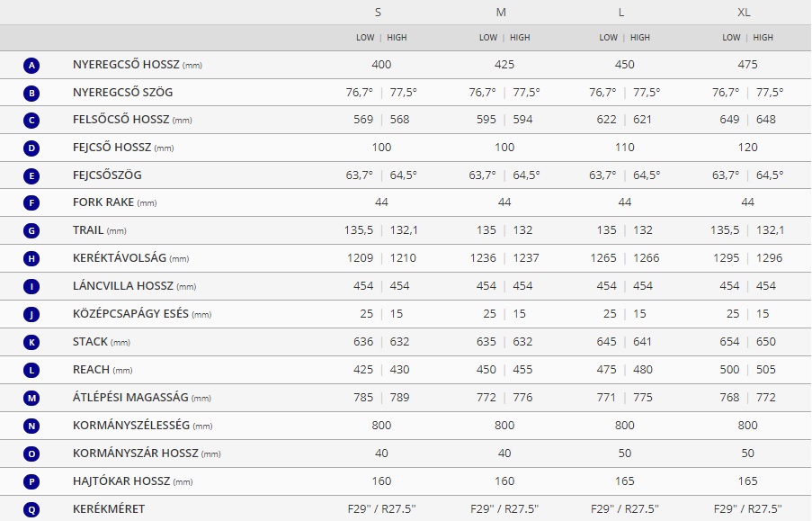Click the letter G badge for trail
The image size is (812, 521).
[32, 230]
